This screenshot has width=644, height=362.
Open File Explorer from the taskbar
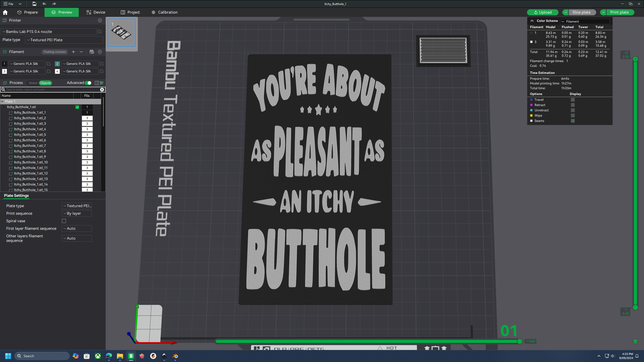coord(120,356)
